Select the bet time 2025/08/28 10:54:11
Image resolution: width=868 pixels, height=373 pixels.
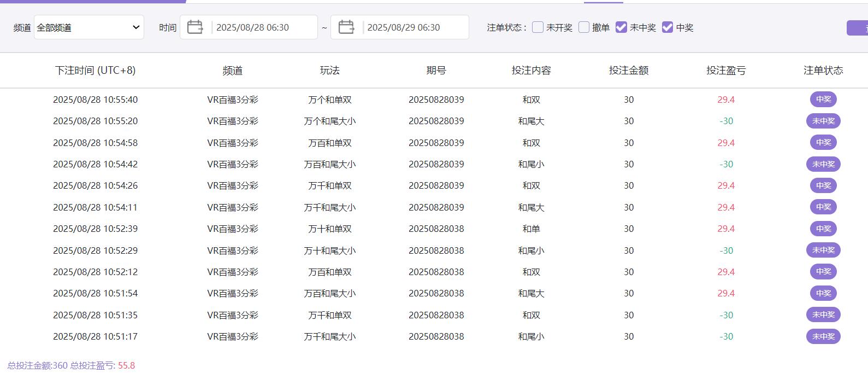click(x=95, y=207)
